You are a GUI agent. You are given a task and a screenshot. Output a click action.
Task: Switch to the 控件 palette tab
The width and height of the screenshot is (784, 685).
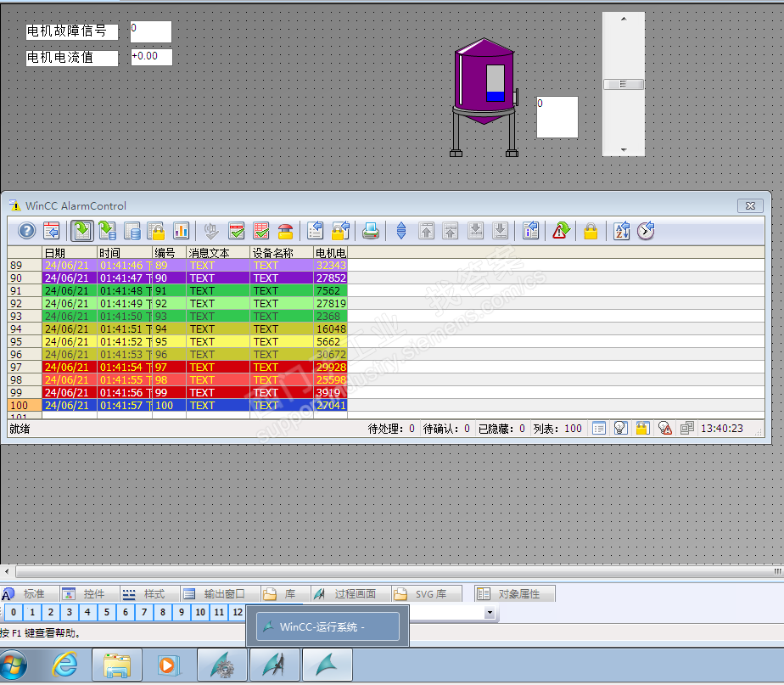(x=90, y=594)
